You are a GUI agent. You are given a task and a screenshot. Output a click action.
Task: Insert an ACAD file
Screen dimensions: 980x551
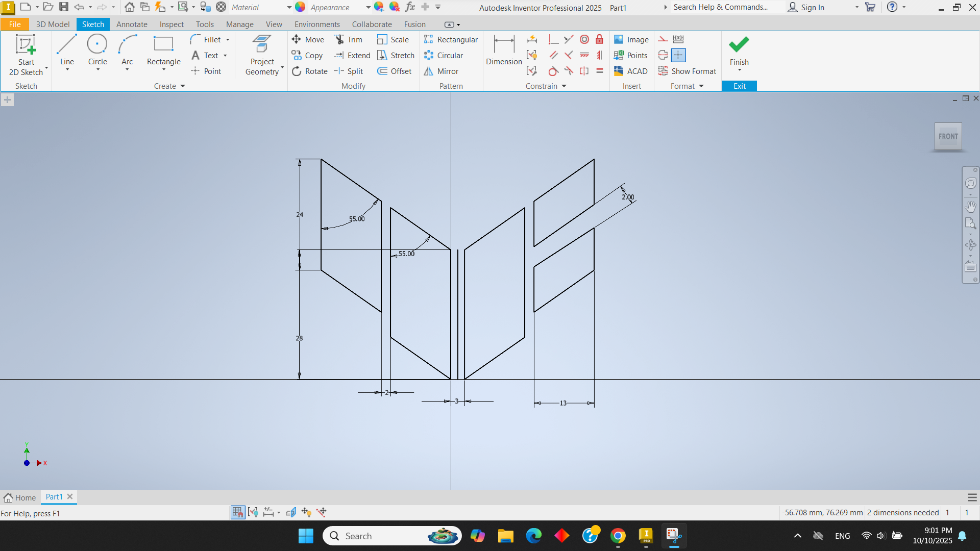[x=631, y=71]
